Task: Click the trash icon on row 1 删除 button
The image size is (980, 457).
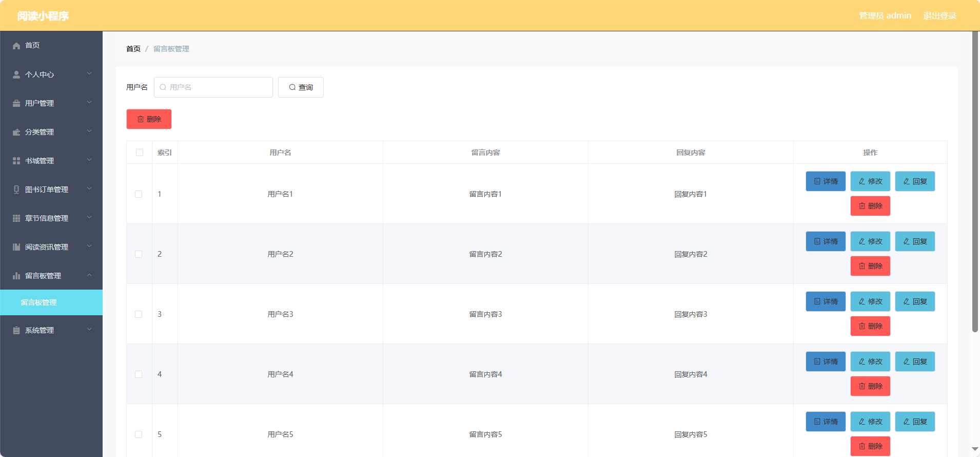Action: [x=862, y=206]
